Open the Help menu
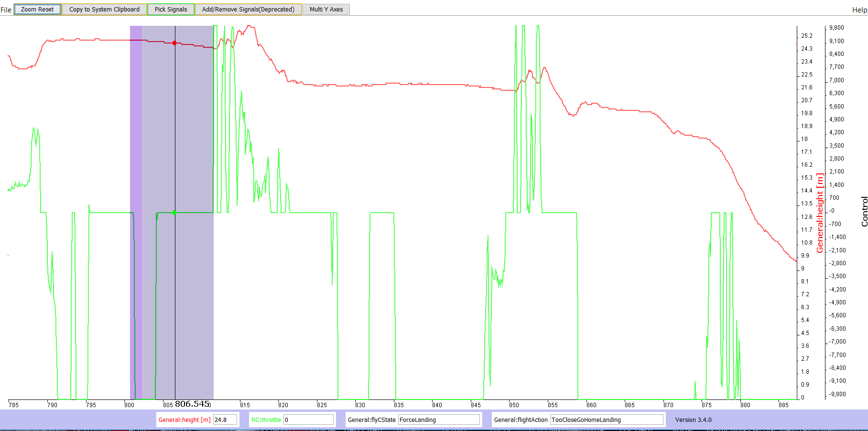The height and width of the screenshot is (431, 868). 859,10
